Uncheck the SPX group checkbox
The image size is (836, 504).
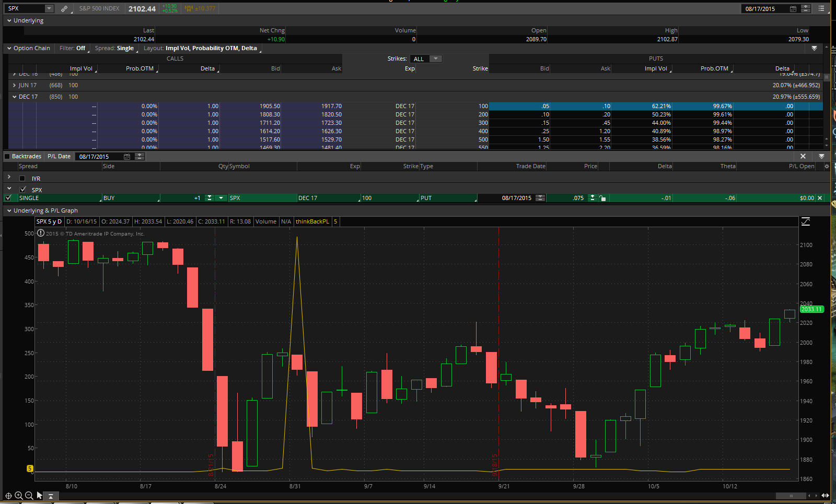tap(22, 190)
